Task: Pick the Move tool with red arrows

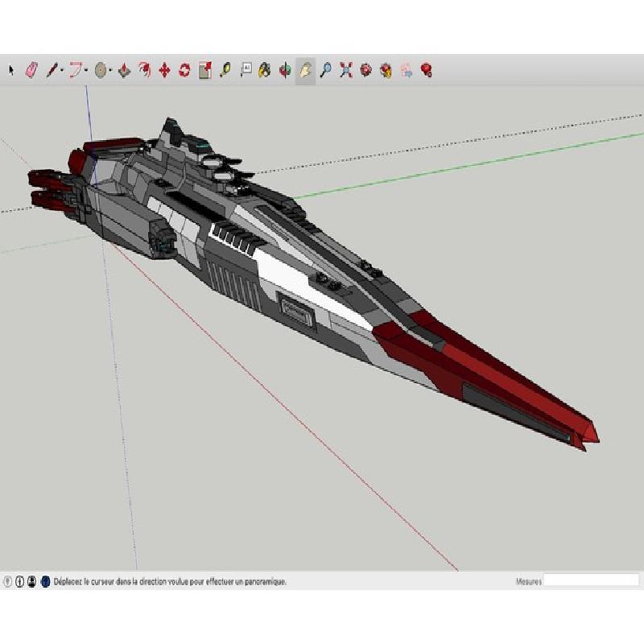Action: (x=164, y=71)
